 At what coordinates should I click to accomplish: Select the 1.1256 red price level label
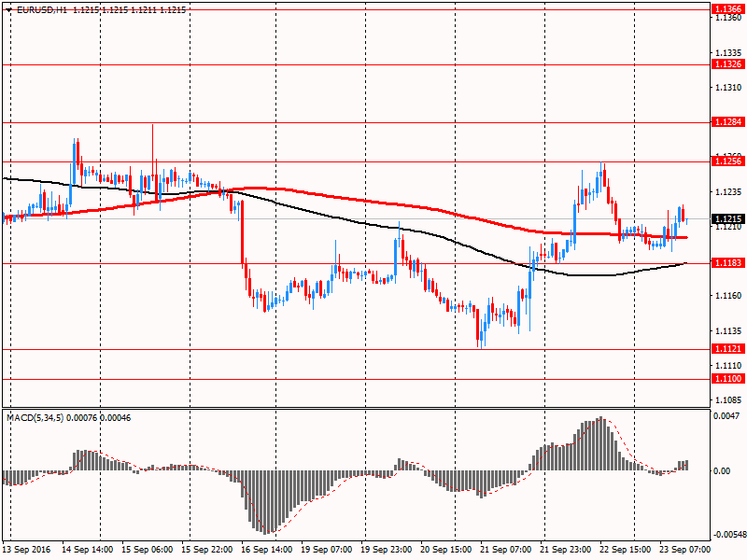point(728,161)
